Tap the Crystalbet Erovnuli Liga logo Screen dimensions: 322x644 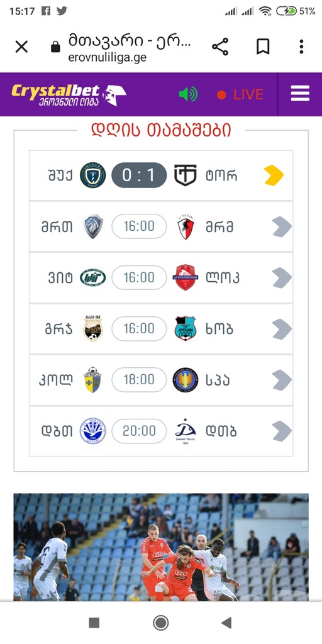(69, 95)
